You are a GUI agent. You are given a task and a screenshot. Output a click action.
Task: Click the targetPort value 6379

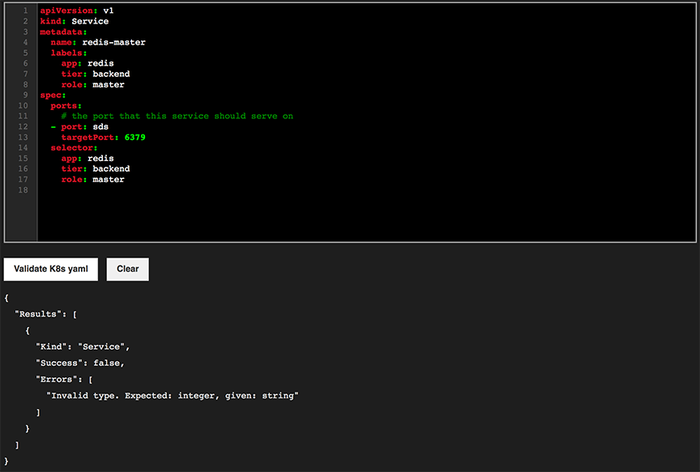135,137
